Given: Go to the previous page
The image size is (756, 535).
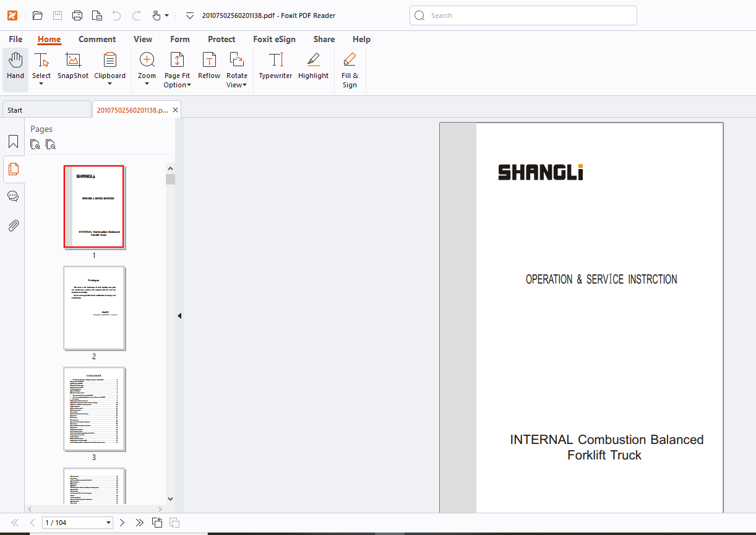Looking at the screenshot, I should (33, 523).
